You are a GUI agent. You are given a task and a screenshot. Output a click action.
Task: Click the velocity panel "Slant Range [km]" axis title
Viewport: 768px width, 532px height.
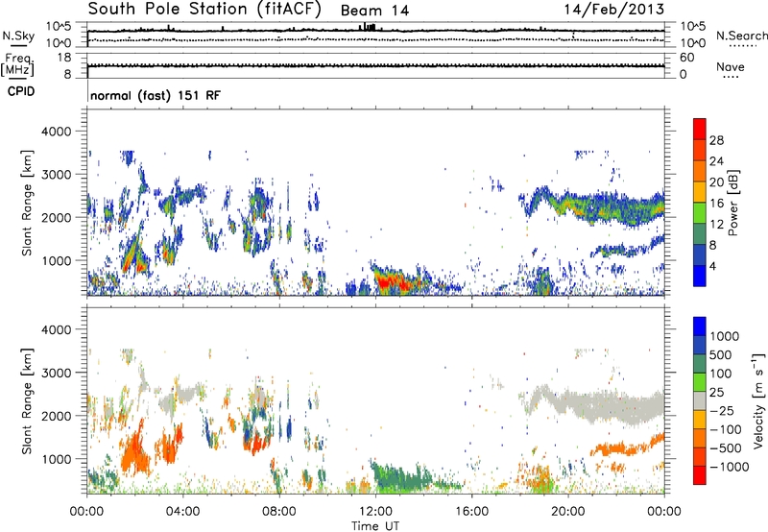click(x=27, y=401)
